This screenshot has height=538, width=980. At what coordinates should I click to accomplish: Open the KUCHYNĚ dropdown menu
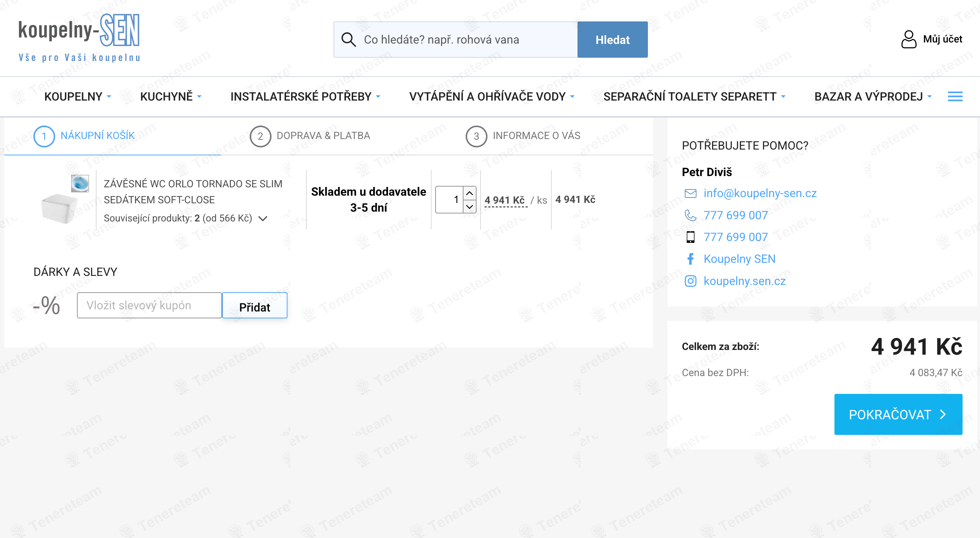(x=171, y=96)
